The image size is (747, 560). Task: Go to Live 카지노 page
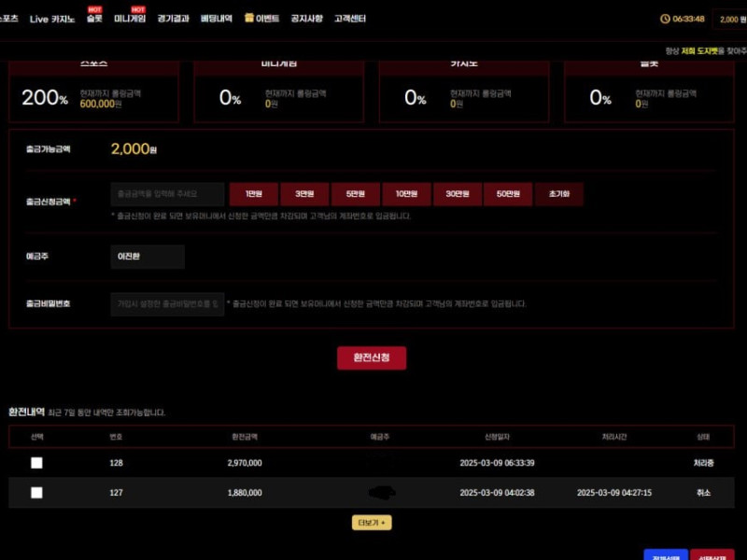[52, 19]
